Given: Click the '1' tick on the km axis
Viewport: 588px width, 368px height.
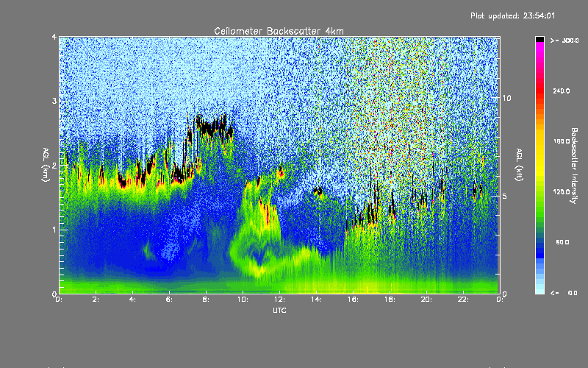Looking at the screenshot, I should [x=54, y=230].
